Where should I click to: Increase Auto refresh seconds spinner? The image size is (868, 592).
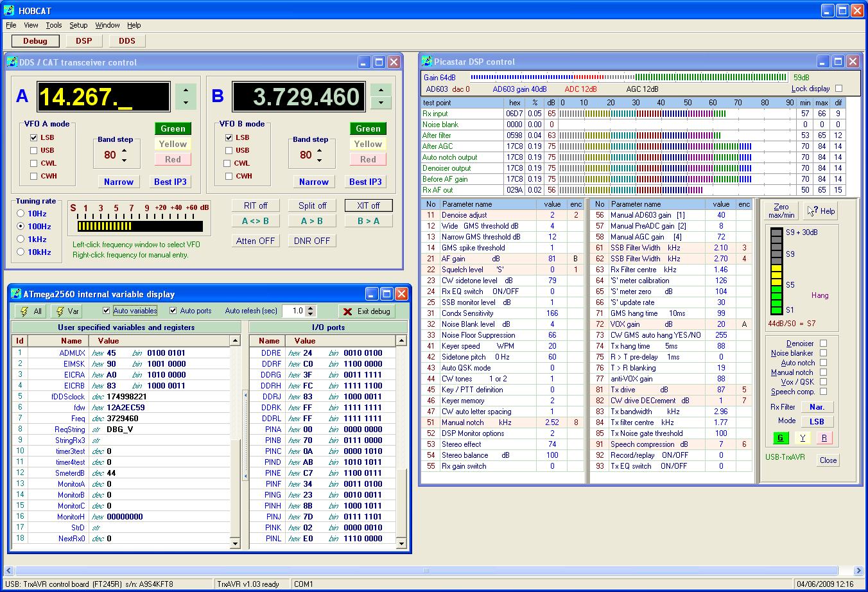click(x=311, y=308)
